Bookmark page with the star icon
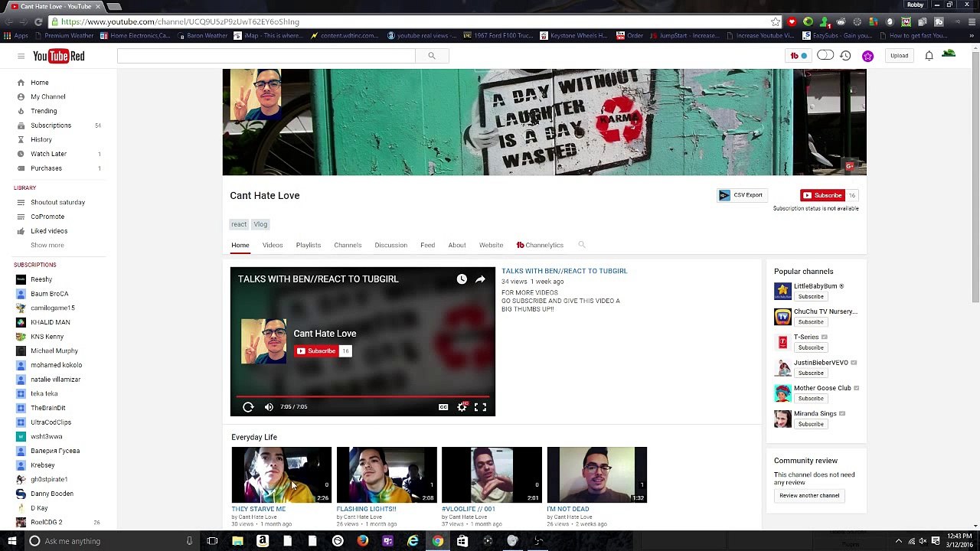 tap(776, 21)
